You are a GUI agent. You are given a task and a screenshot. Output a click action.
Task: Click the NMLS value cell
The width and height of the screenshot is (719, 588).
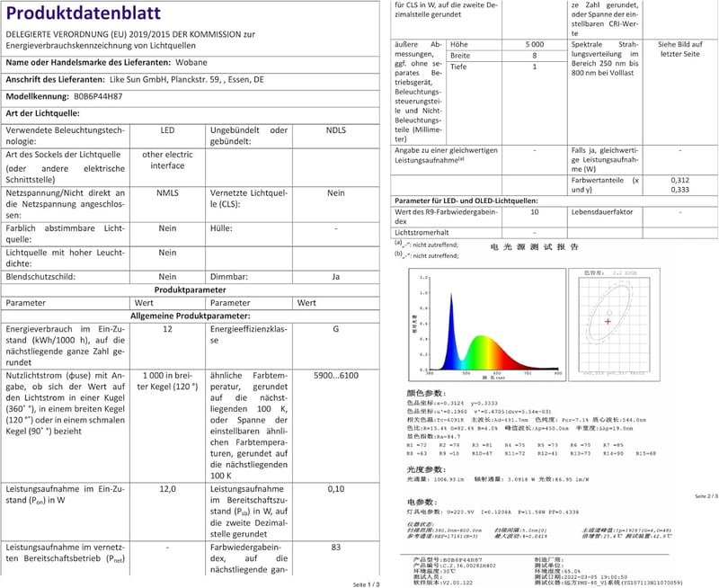[x=167, y=193]
